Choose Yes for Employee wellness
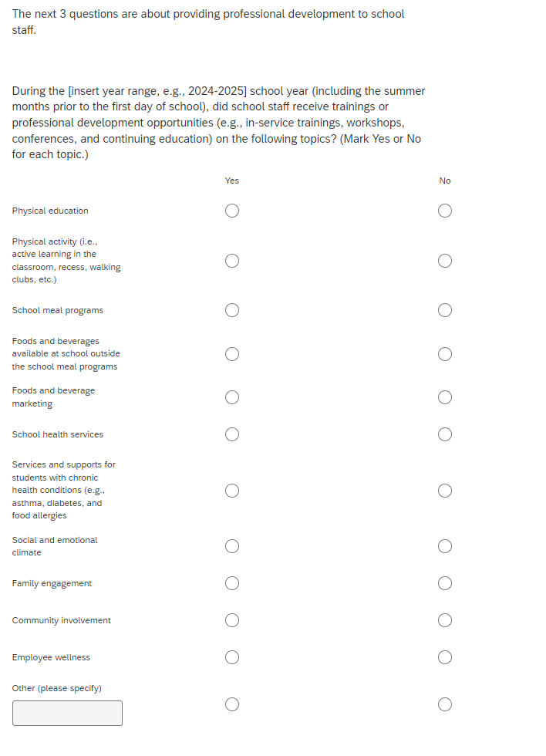Viewport: 546px width, 756px height. pos(232,657)
